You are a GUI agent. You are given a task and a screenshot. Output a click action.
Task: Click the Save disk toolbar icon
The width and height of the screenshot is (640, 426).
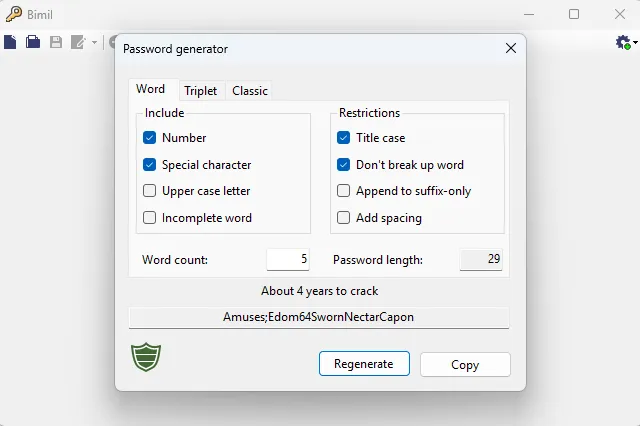point(56,42)
